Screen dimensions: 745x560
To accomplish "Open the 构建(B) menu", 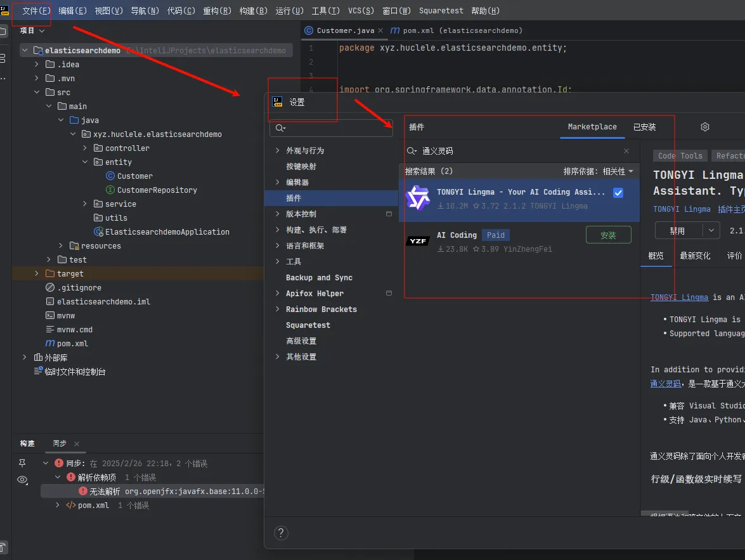I will click(x=253, y=10).
